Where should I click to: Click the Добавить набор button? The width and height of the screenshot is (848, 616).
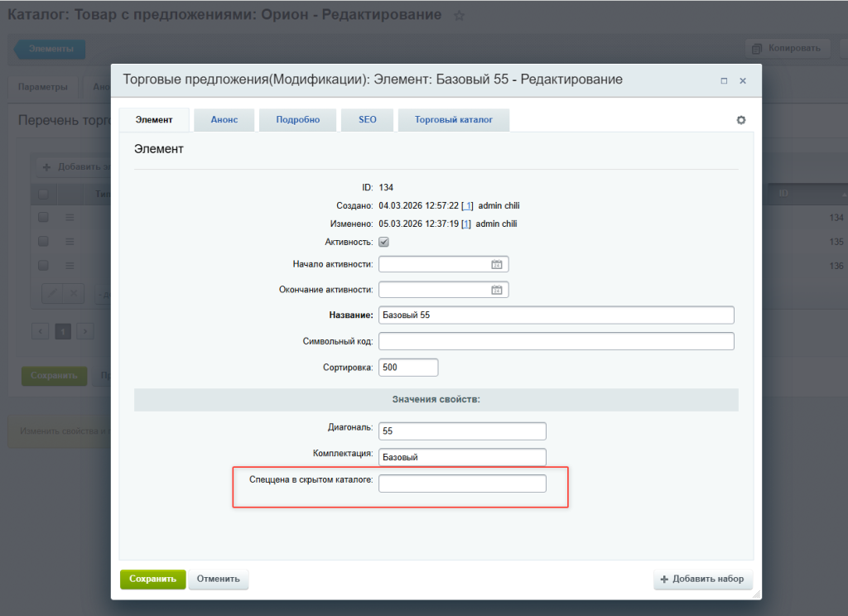tap(702, 579)
